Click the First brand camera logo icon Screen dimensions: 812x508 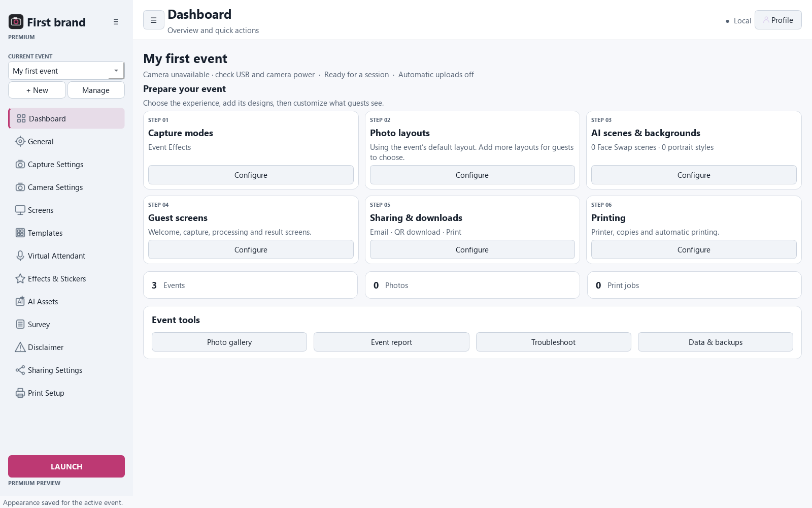(16, 21)
